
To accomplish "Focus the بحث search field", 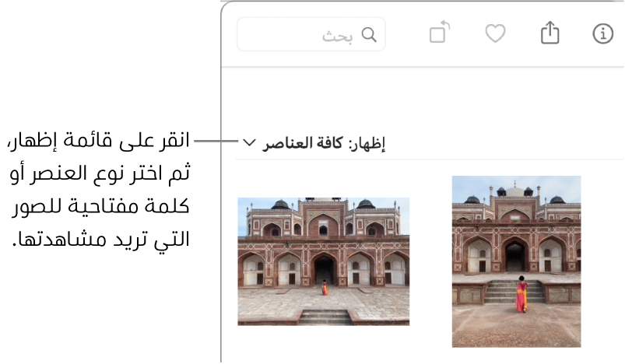I will tap(311, 34).
